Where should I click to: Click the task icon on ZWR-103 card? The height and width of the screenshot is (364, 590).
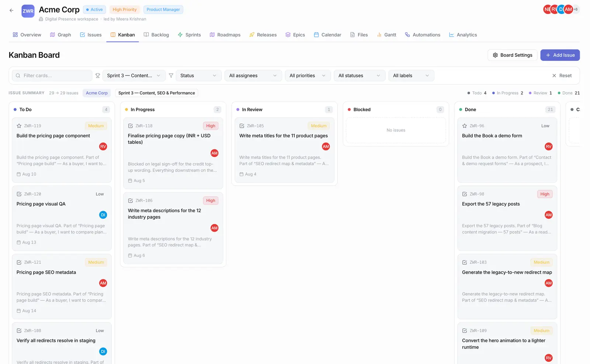point(465,262)
